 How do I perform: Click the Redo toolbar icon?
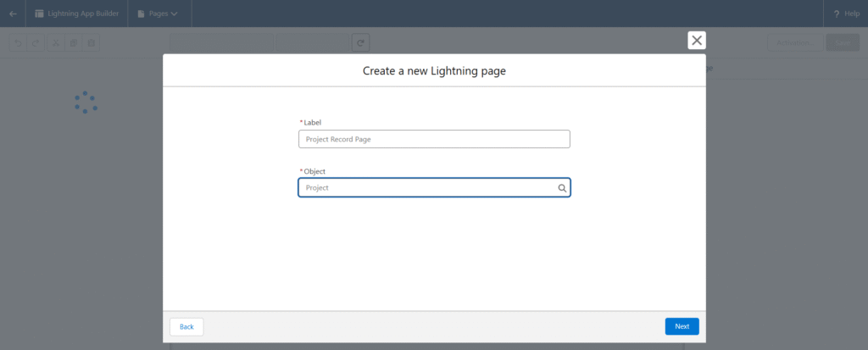[x=36, y=43]
